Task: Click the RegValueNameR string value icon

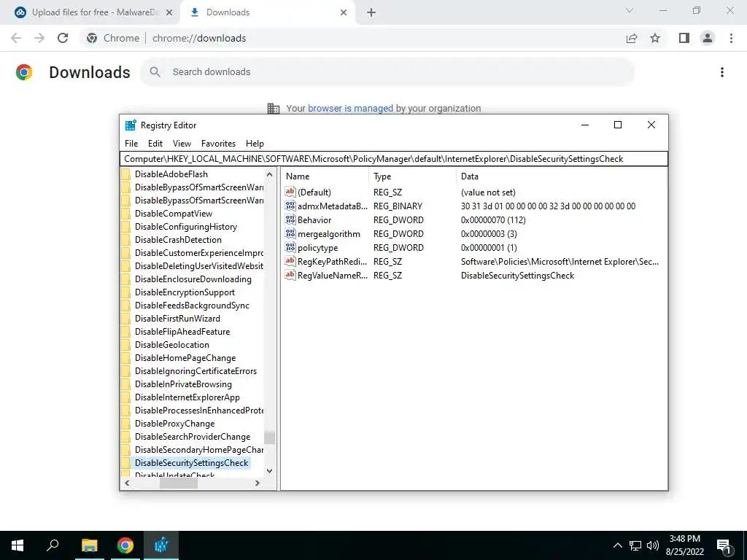Action: click(x=290, y=275)
